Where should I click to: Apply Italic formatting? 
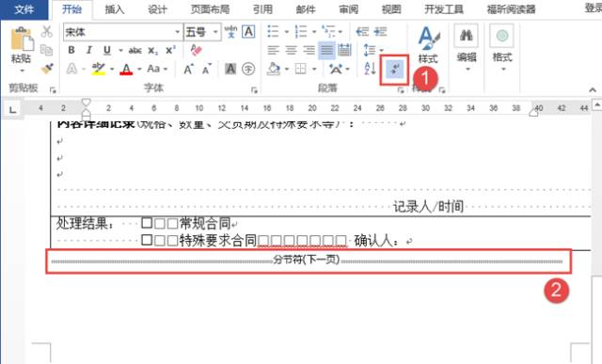(x=89, y=50)
